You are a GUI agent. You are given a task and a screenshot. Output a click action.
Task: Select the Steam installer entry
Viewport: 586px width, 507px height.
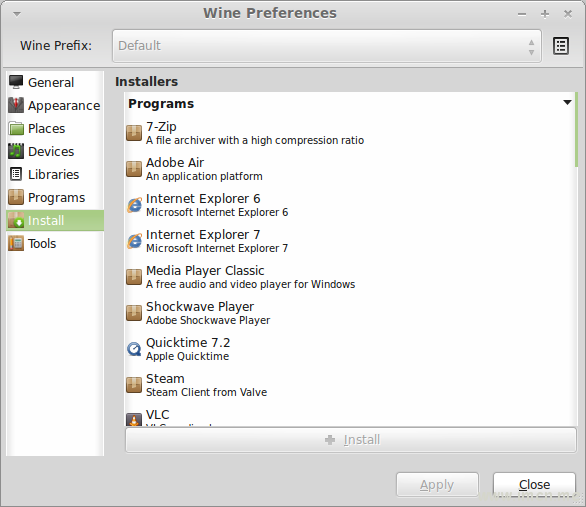(x=350, y=385)
